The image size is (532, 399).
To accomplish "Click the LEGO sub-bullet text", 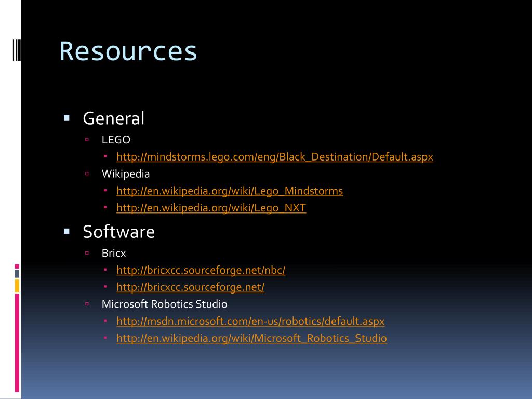I will pos(116,140).
